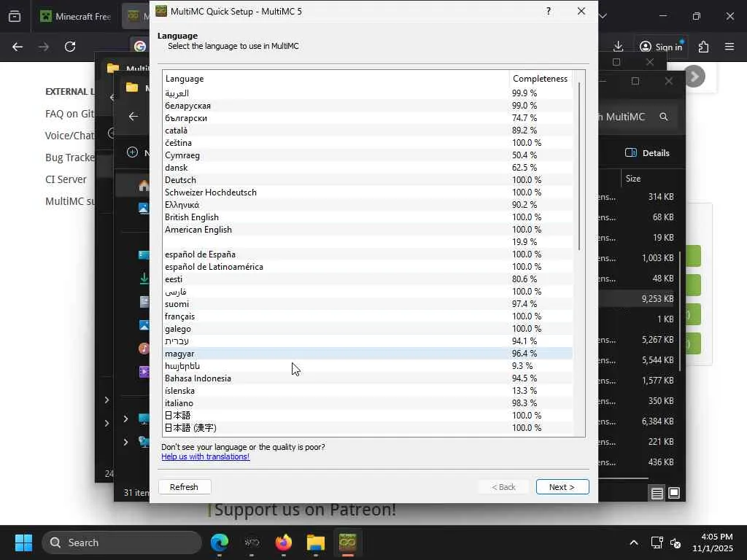The height and width of the screenshot is (560, 747).
Task: Click the network icon in system tray
Action: point(657,542)
